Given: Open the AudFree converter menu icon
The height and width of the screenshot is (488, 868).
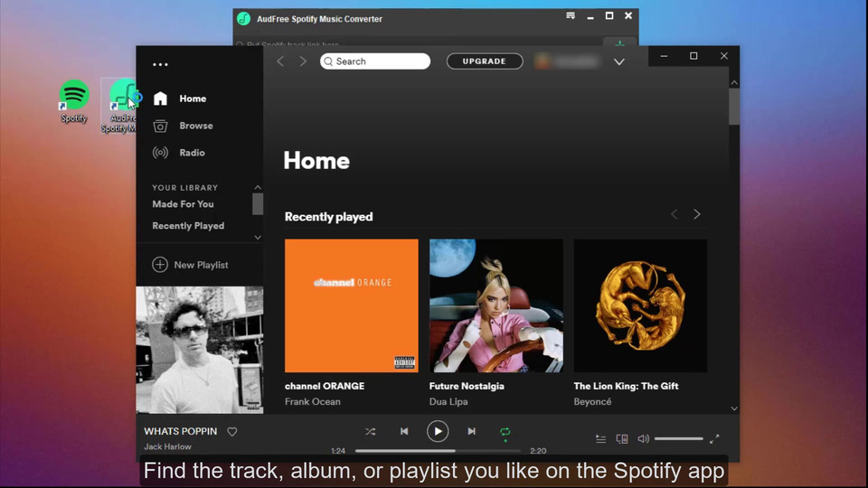Looking at the screenshot, I should click(571, 16).
